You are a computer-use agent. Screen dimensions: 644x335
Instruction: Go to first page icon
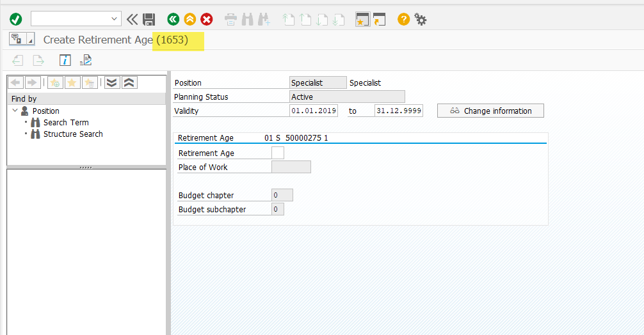[x=288, y=19]
